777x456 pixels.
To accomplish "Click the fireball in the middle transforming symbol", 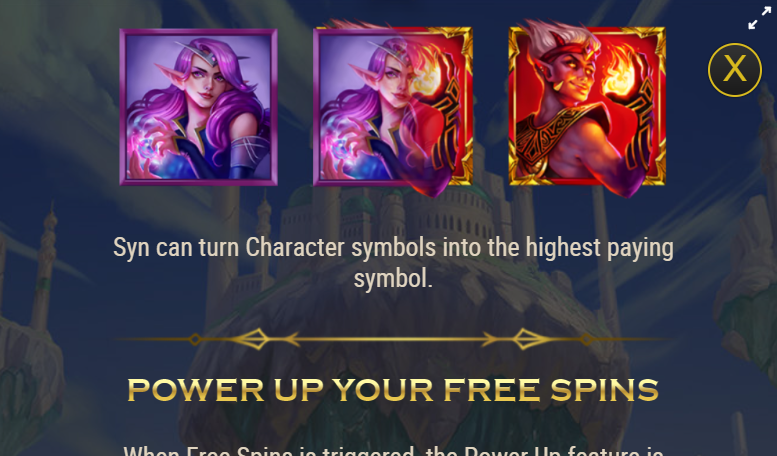I will pyautogui.click(x=425, y=73).
